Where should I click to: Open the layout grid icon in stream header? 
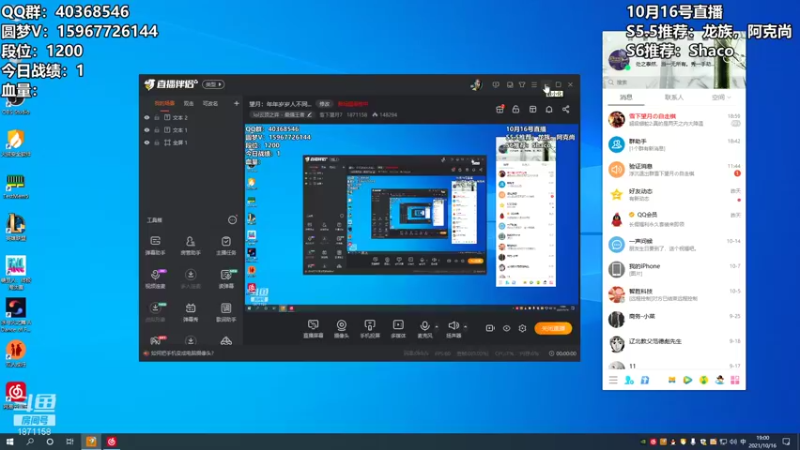click(533, 109)
